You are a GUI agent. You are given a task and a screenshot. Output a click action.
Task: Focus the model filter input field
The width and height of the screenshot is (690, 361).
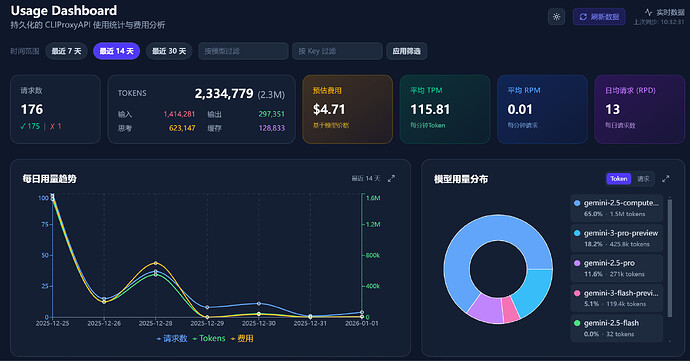click(243, 51)
